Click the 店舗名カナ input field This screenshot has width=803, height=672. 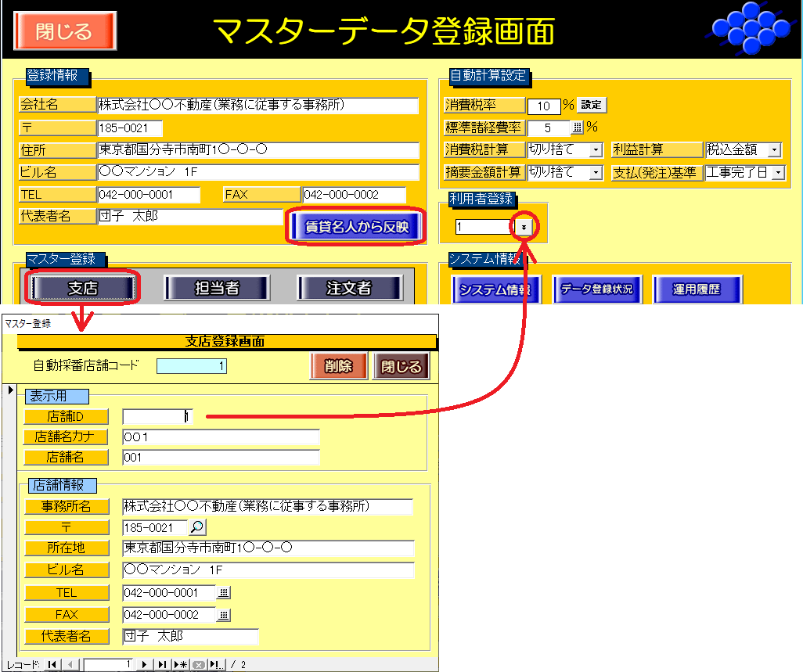pyautogui.click(x=221, y=437)
